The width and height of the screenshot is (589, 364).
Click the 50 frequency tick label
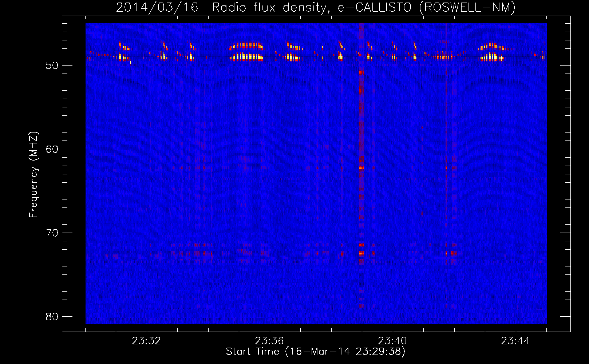[52, 66]
